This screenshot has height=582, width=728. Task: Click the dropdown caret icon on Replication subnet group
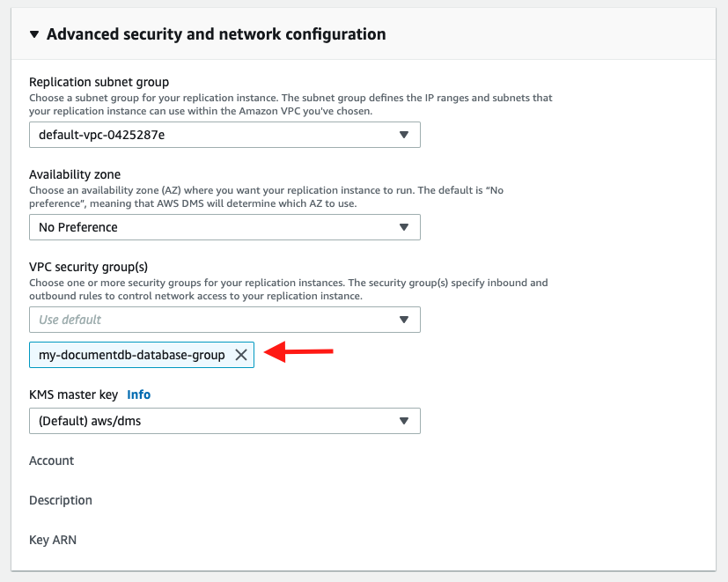[405, 135]
